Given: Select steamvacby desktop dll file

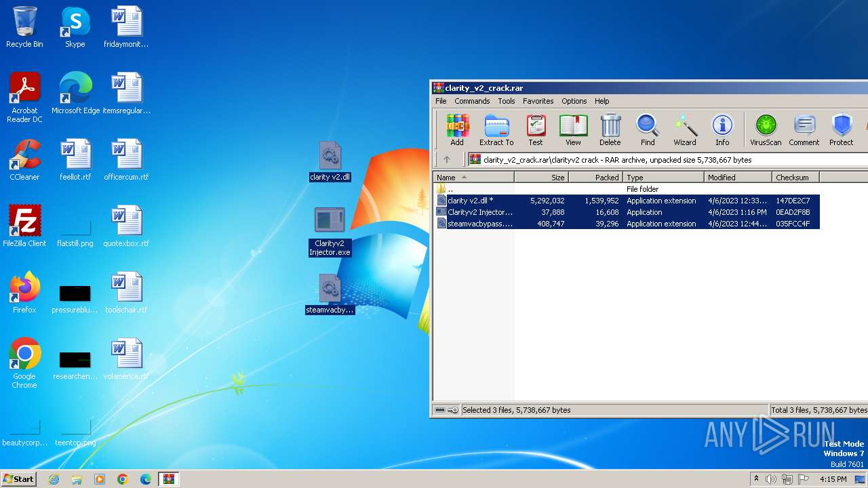Looking at the screenshot, I should [330, 295].
